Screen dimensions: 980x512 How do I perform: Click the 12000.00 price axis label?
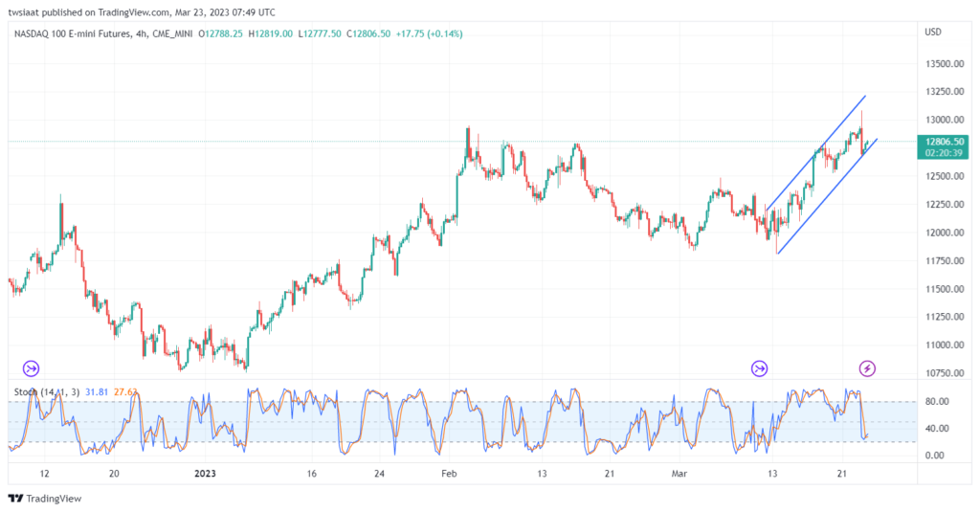(x=944, y=233)
